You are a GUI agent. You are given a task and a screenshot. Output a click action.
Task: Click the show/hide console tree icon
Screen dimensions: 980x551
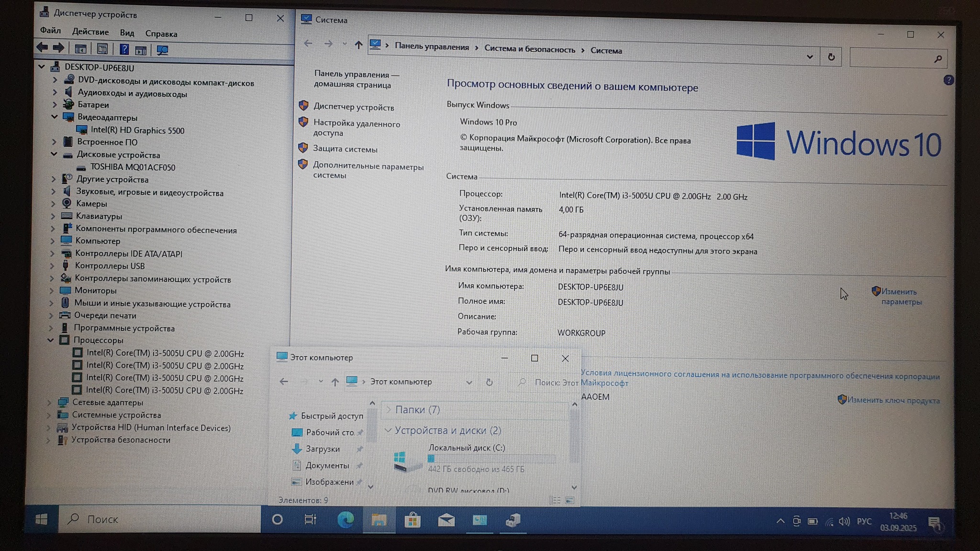coord(80,49)
